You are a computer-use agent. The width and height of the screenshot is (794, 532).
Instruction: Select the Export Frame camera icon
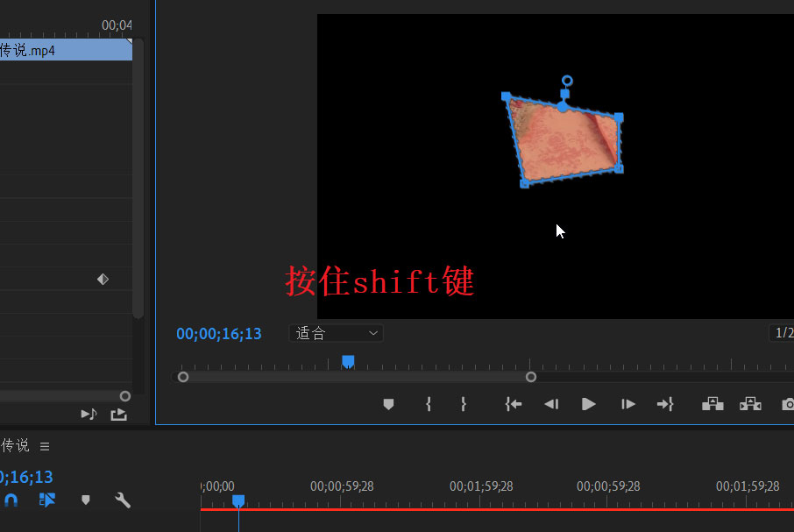pyautogui.click(x=786, y=404)
